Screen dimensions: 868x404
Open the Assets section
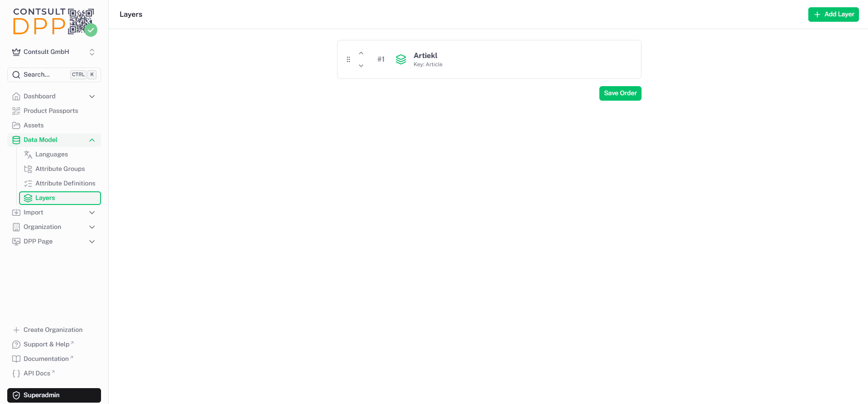pos(54,126)
